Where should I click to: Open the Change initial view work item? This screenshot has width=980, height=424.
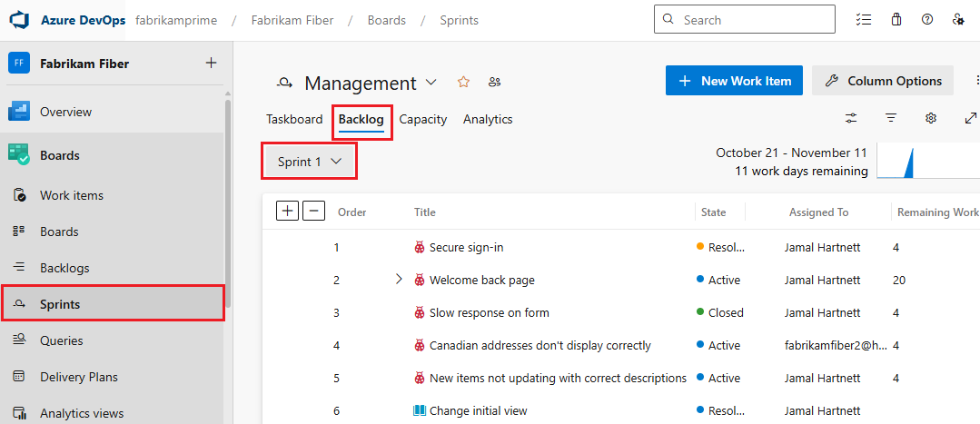point(478,411)
